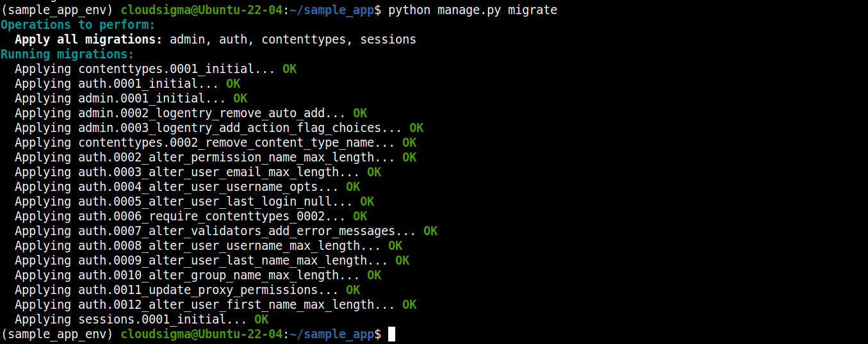Screen dimensions: 868x344
Task: Click 'admin.0003_logentry_add_action_flag_choices' line
Action: 219,128
